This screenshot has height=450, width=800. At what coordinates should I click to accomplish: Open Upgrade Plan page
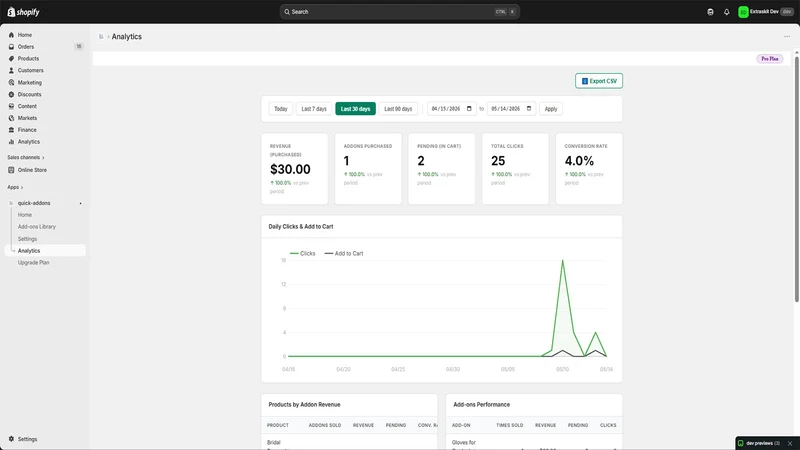34,262
